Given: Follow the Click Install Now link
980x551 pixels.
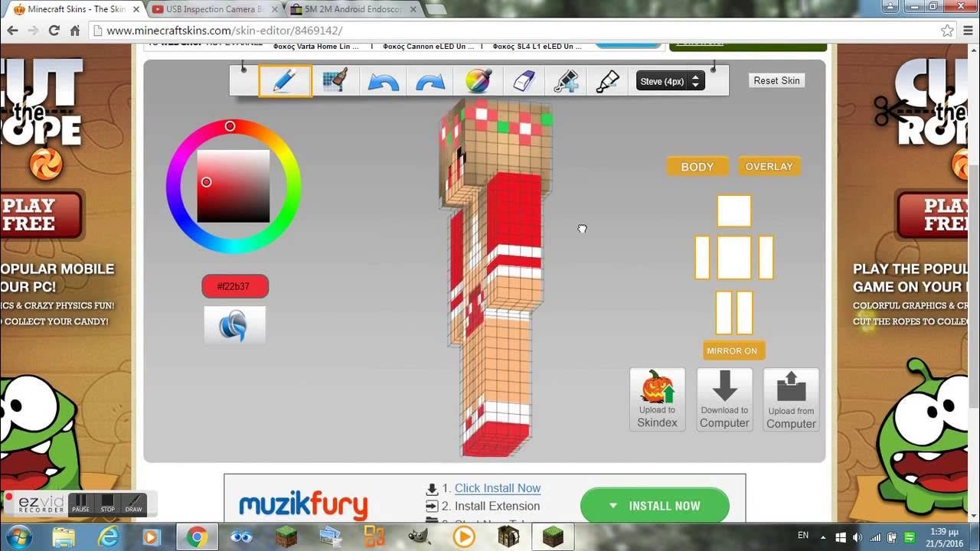Looking at the screenshot, I should (498, 488).
